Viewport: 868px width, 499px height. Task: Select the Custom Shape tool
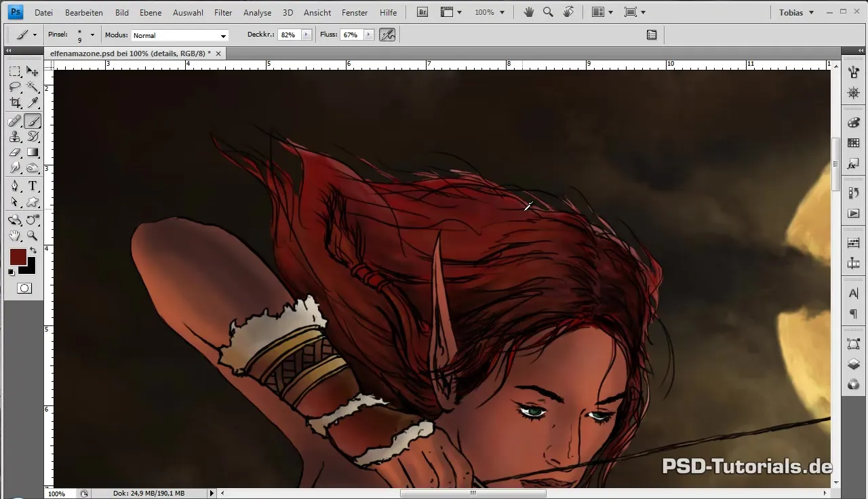33,202
